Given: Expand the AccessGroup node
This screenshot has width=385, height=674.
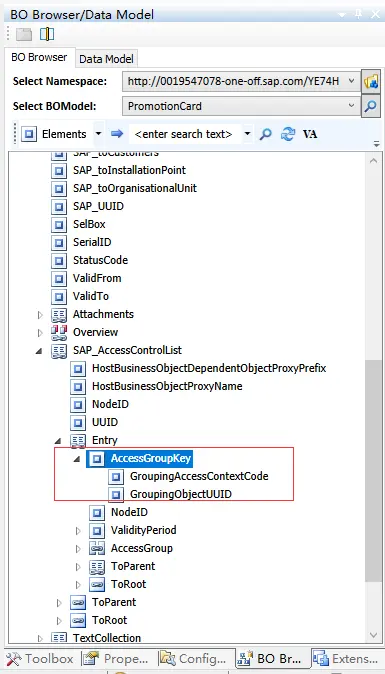Looking at the screenshot, I should click(78, 549).
